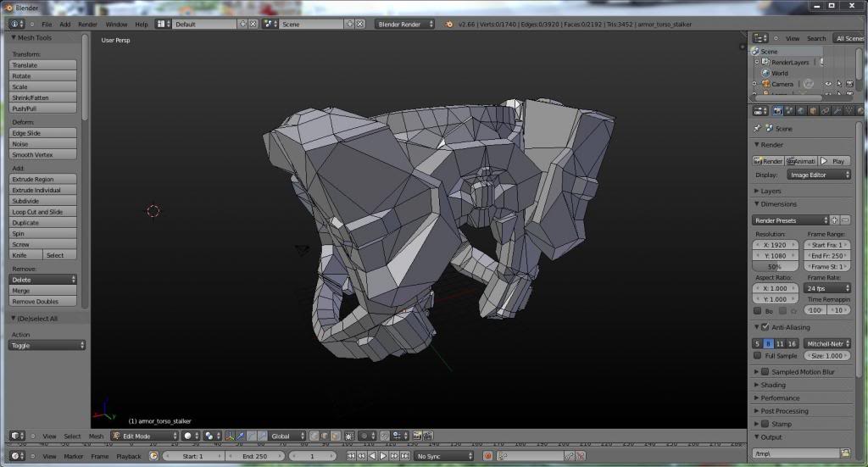Add a render preset with plus icon
The height and width of the screenshot is (467, 868).
pos(835,220)
